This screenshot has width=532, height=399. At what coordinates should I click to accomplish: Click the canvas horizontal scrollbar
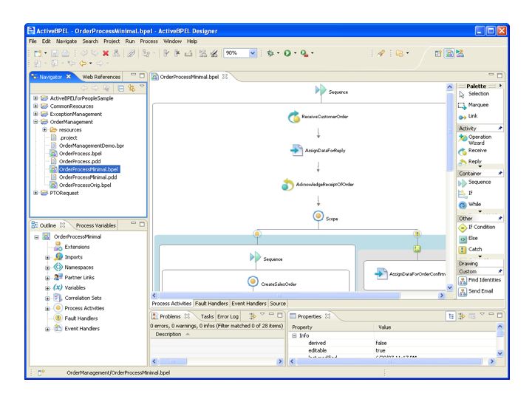click(279, 296)
